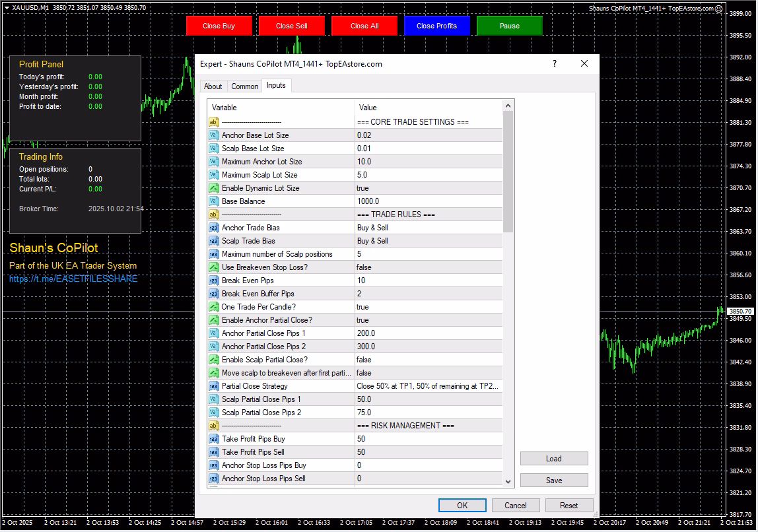Open Anchor Trade Bias Buy & Sell value
Screen dimensions: 758x532
(x=429, y=228)
